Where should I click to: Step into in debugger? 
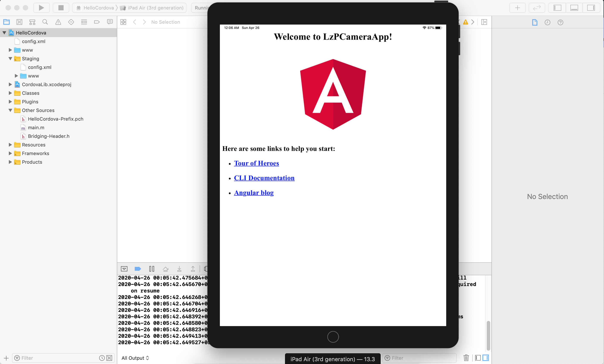tap(179, 269)
